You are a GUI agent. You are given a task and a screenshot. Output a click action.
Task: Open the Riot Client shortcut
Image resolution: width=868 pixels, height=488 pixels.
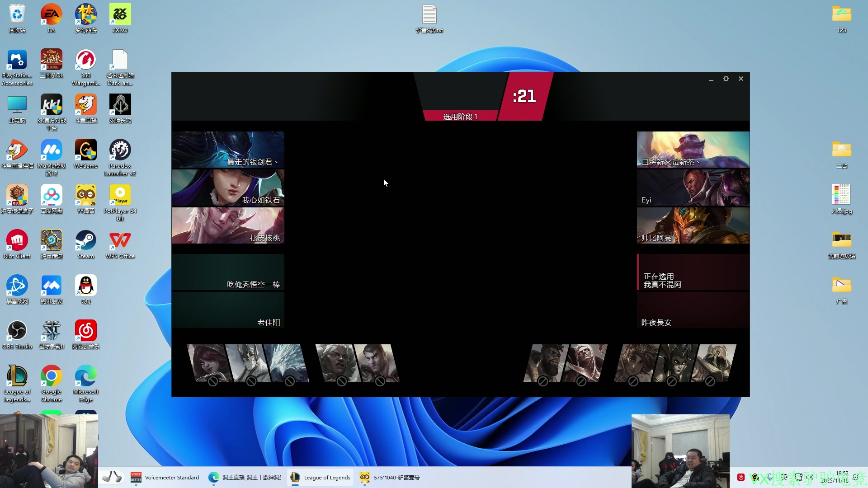17,240
